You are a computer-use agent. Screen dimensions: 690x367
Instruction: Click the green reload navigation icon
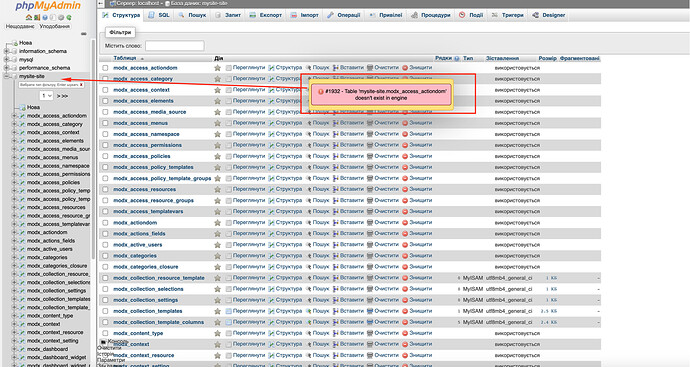click(69, 18)
